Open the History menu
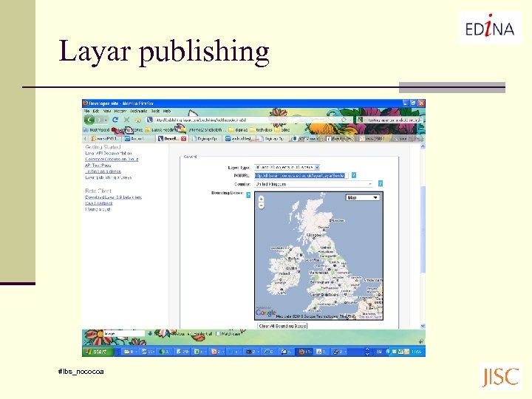532x399 pixels. tap(120, 111)
